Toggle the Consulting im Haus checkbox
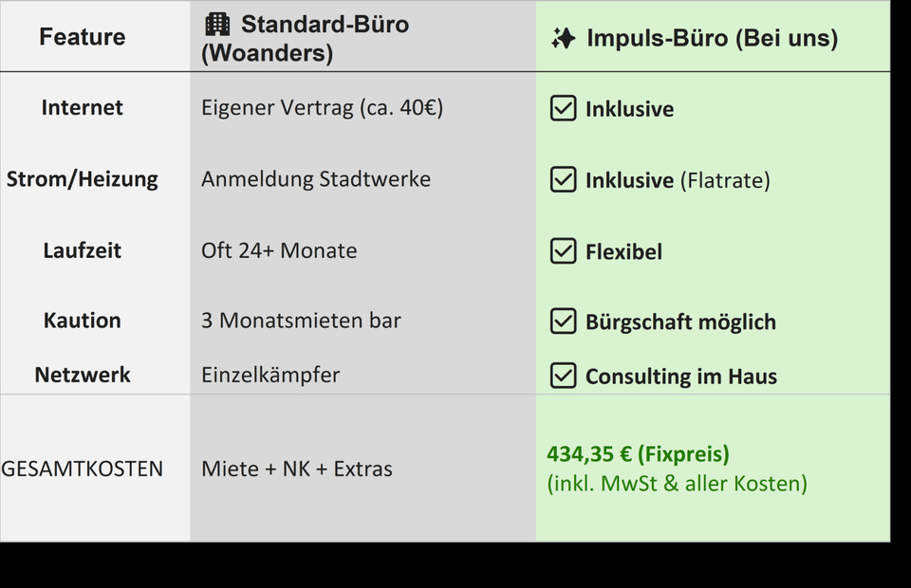Image resolution: width=911 pixels, height=588 pixels. pos(564,376)
